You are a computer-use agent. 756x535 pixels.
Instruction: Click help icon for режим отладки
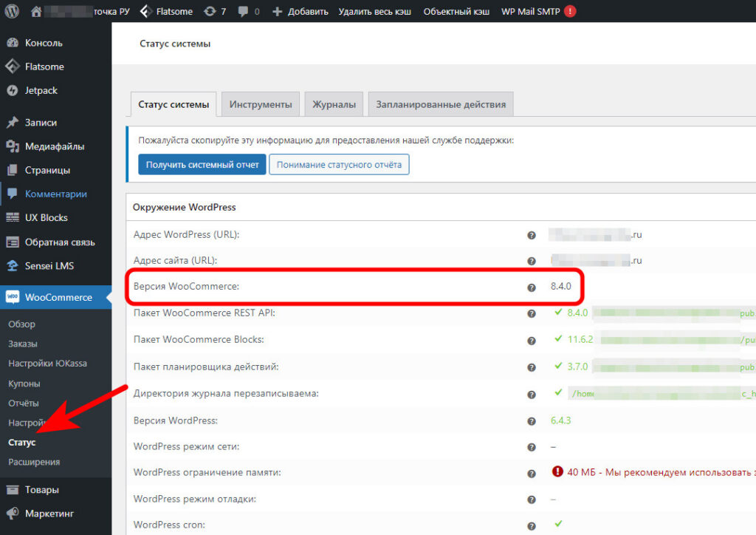click(x=532, y=500)
